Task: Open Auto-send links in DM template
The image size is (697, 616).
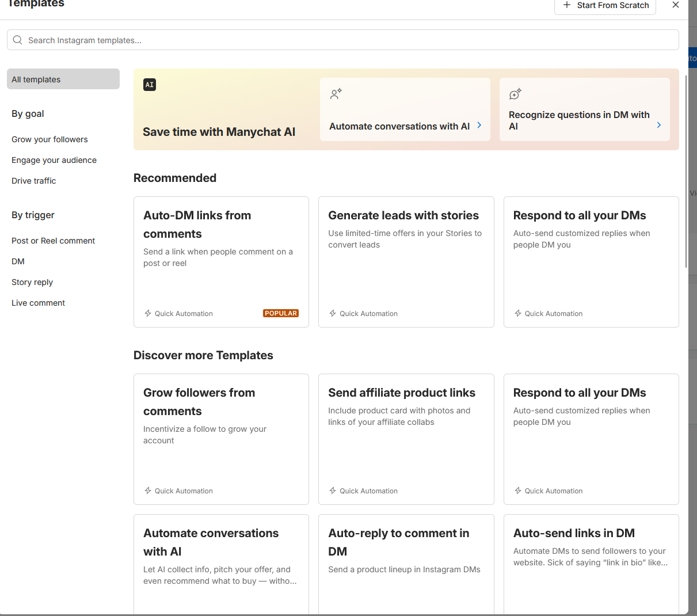Action: click(591, 564)
